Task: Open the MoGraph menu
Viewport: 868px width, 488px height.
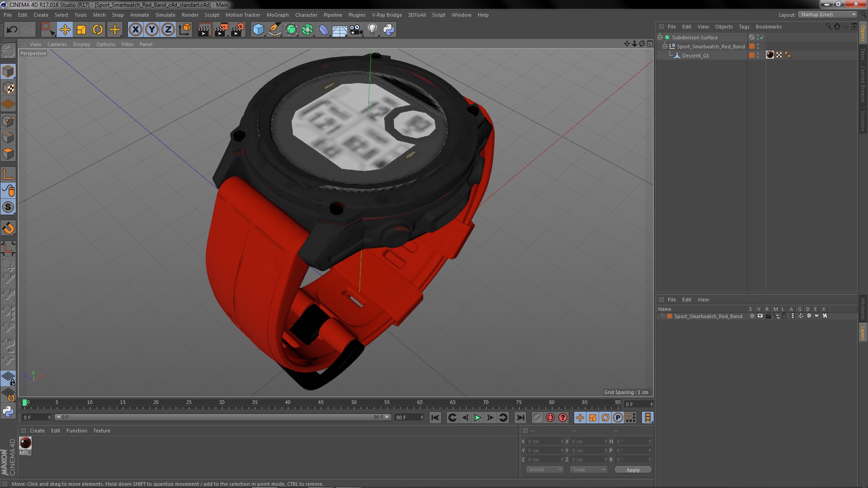Action: click(278, 15)
